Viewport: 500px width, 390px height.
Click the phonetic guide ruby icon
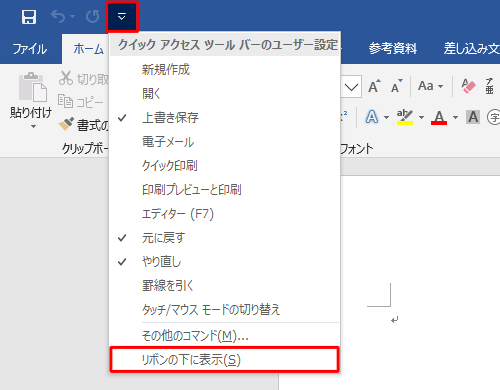tap(489, 86)
